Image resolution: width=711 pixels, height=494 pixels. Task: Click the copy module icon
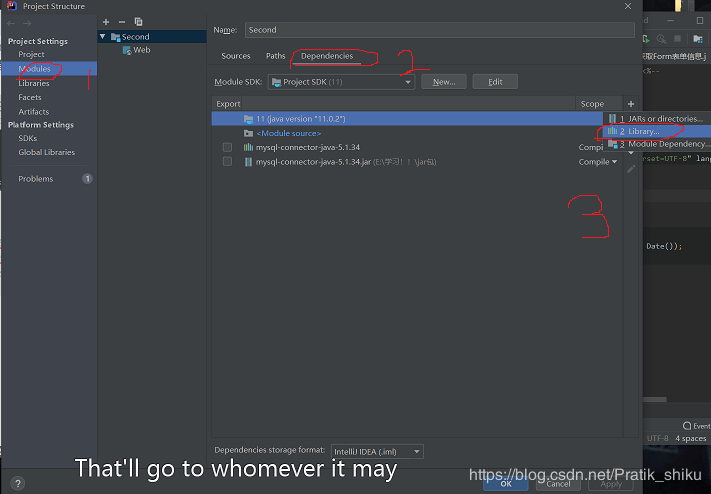[x=138, y=22]
